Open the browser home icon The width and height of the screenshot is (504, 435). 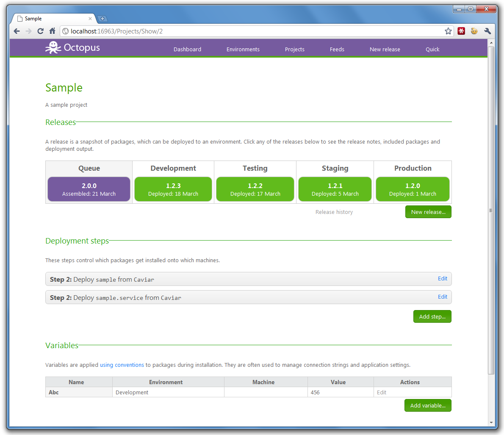(x=53, y=31)
